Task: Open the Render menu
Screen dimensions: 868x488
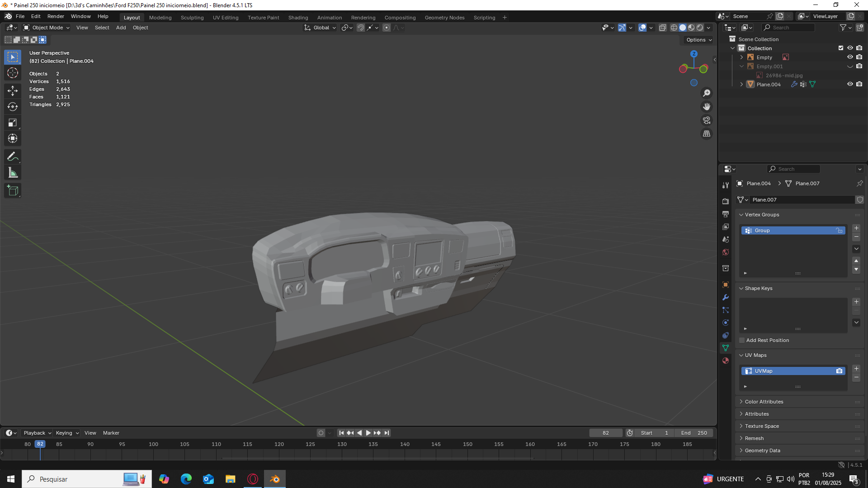Action: tap(56, 16)
